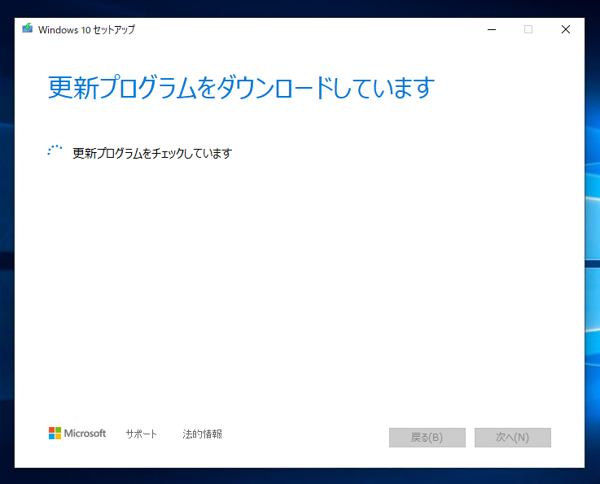The image size is (600, 484).
Task: Click the spinning progress indicator
Action: [55, 151]
